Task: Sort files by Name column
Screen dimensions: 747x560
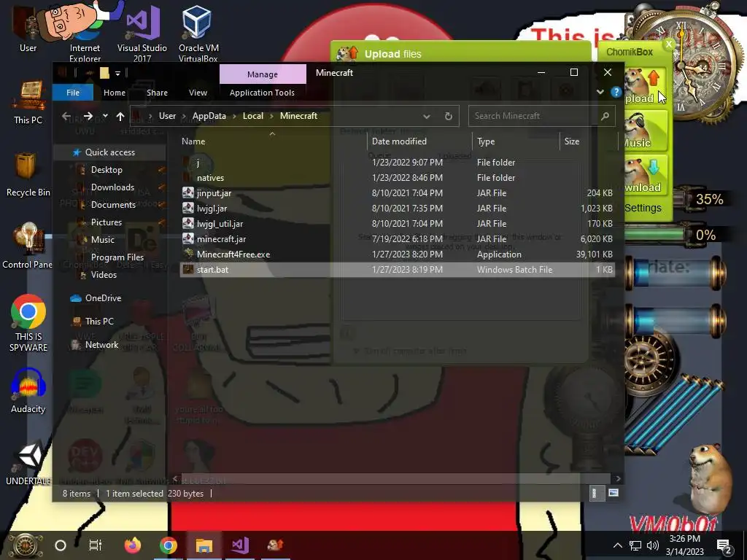Action: (193, 141)
